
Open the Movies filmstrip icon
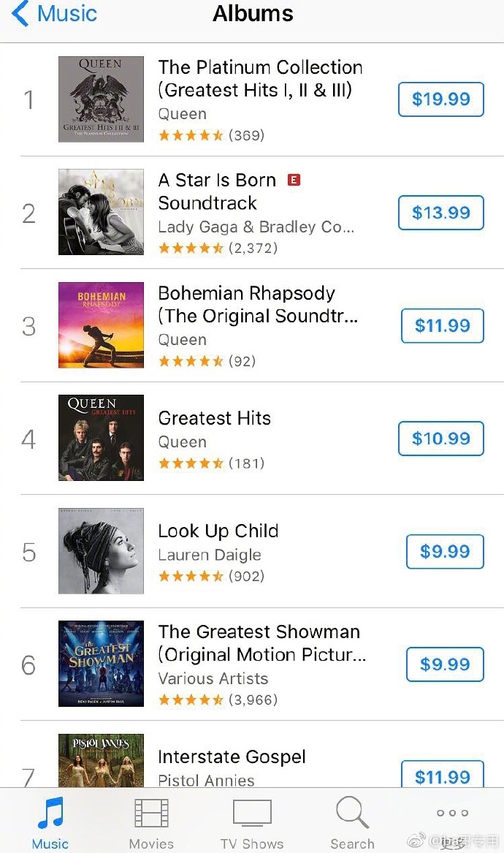151,813
